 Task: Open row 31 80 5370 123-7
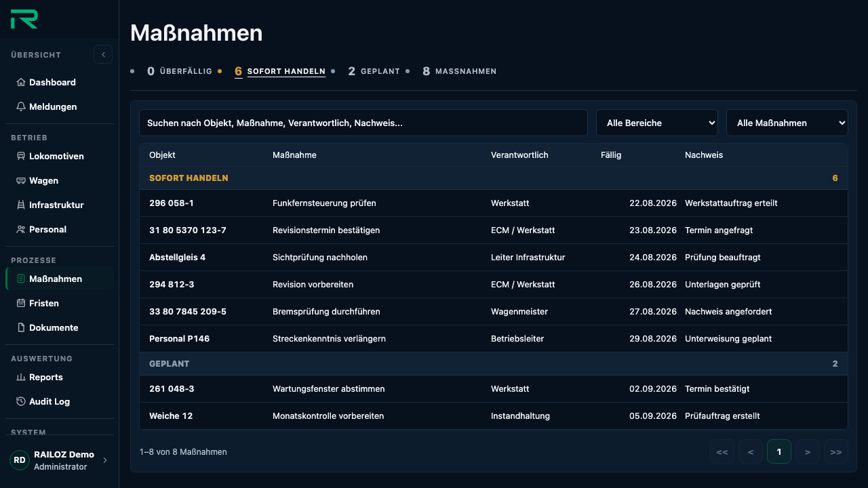click(x=494, y=230)
